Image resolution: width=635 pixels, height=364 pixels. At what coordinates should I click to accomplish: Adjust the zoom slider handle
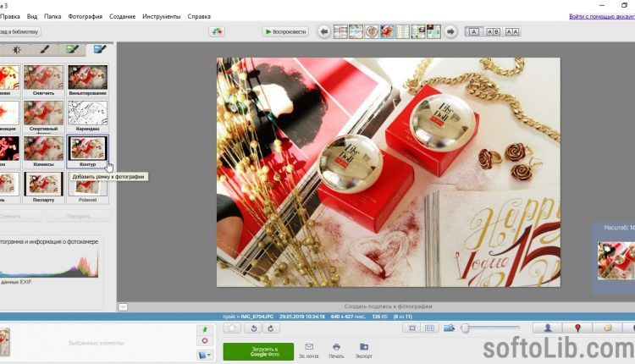tap(466, 328)
